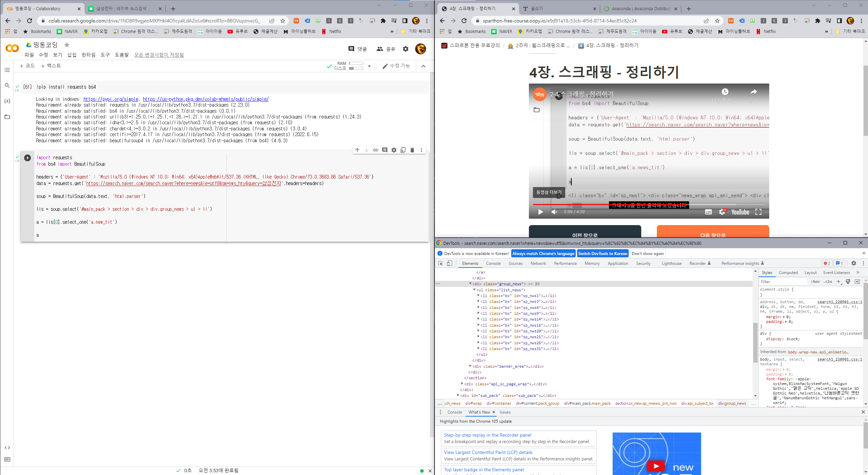Open DevTools settings gear

(853, 263)
